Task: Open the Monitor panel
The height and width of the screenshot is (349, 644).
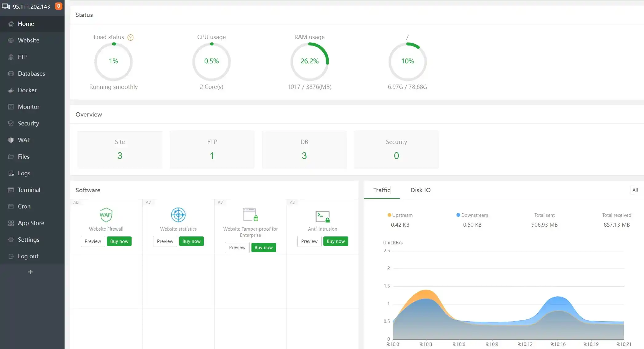Action: [x=28, y=107]
